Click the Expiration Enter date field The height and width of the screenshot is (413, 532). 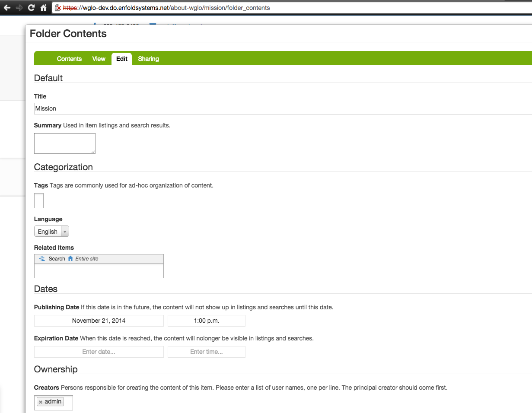(99, 352)
